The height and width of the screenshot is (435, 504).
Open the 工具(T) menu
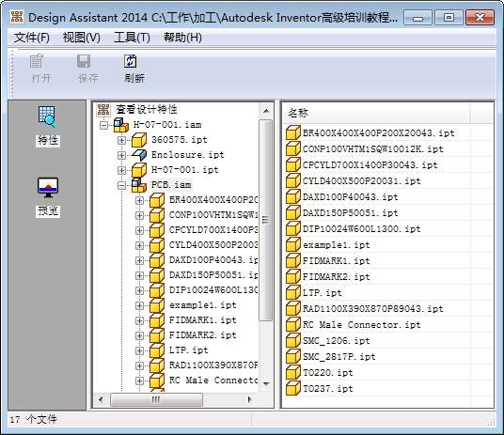pos(132,38)
